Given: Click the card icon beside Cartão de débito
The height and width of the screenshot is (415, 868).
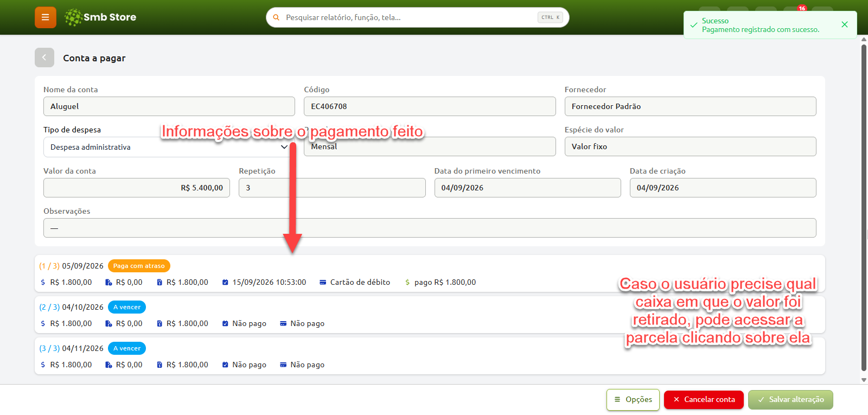Looking at the screenshot, I should (x=323, y=282).
